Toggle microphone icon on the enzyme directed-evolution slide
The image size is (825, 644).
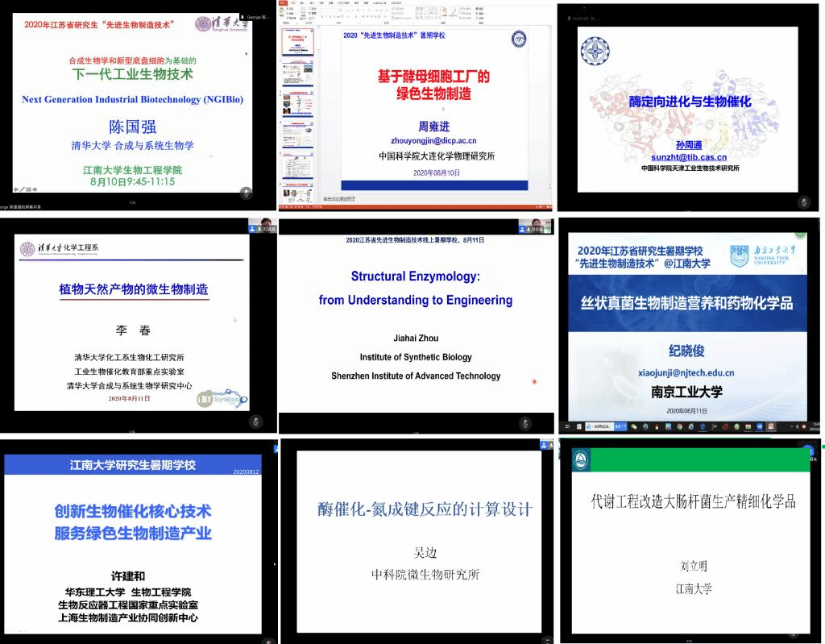pyautogui.click(x=803, y=201)
